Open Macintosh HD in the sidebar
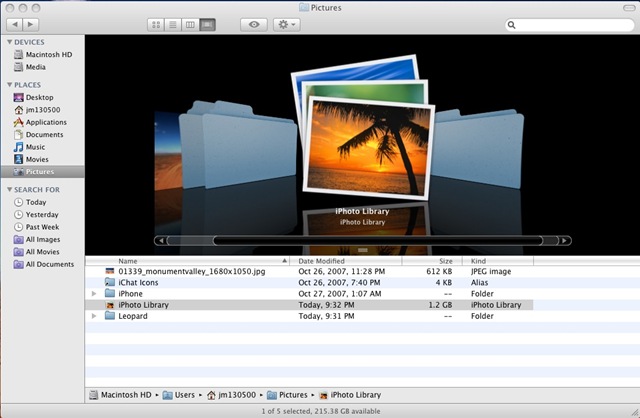 (x=43, y=55)
